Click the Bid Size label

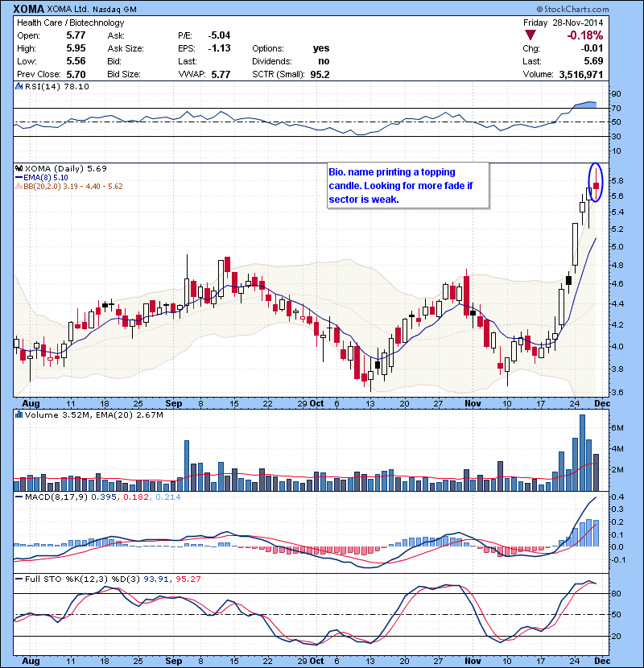pyautogui.click(x=124, y=74)
